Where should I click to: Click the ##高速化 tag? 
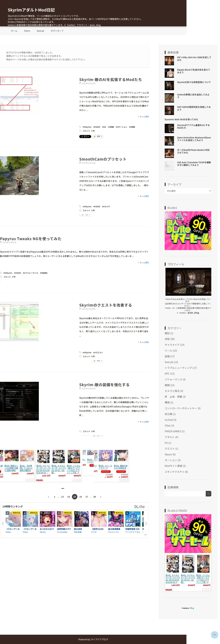tap(44, 273)
